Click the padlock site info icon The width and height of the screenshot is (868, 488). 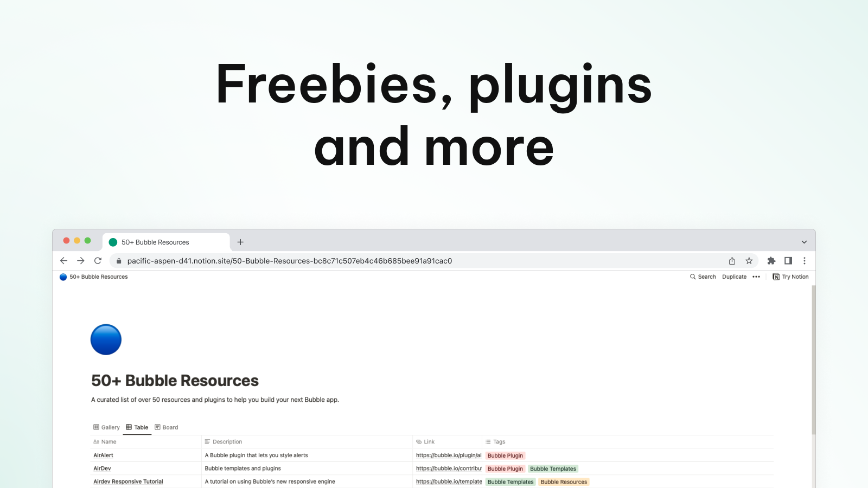[x=119, y=261]
